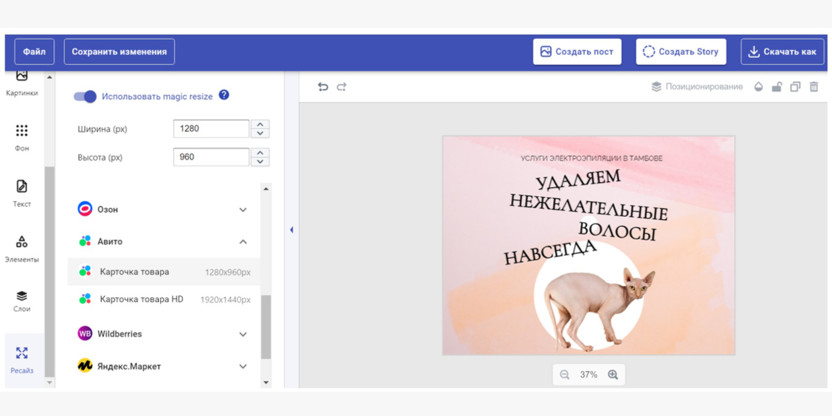Click the opacity droplet icon
Viewport: 832px width, 416px height.
point(758,87)
